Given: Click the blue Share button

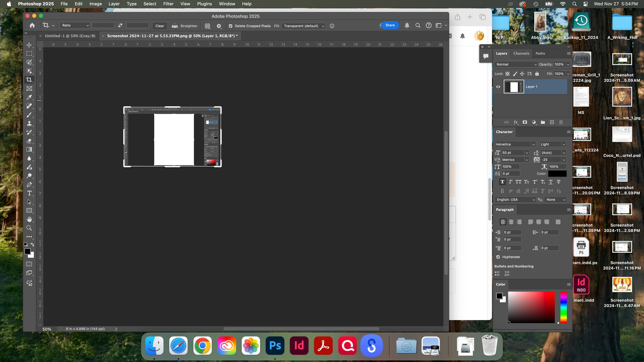Looking at the screenshot, I should point(390,25).
